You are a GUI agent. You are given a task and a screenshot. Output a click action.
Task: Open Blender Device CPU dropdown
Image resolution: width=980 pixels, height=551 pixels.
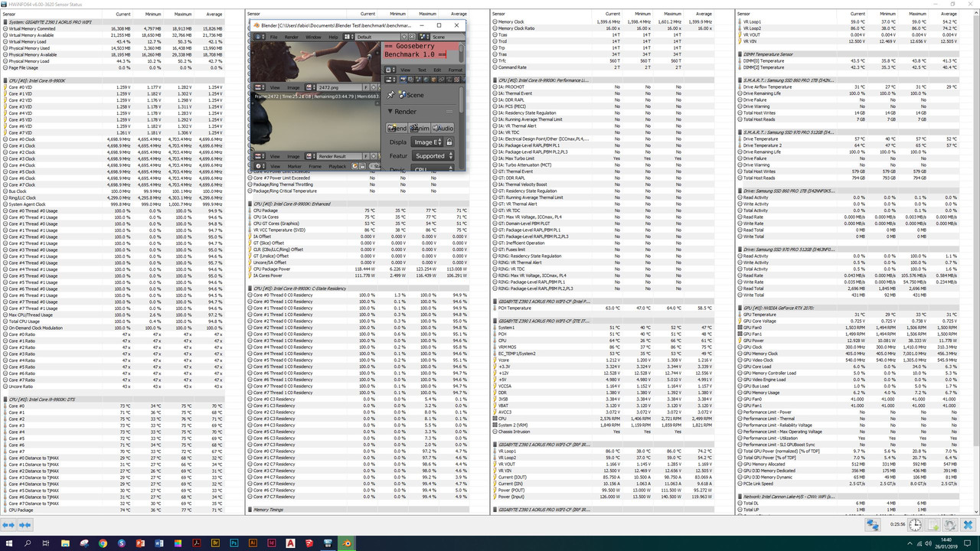[433, 169]
